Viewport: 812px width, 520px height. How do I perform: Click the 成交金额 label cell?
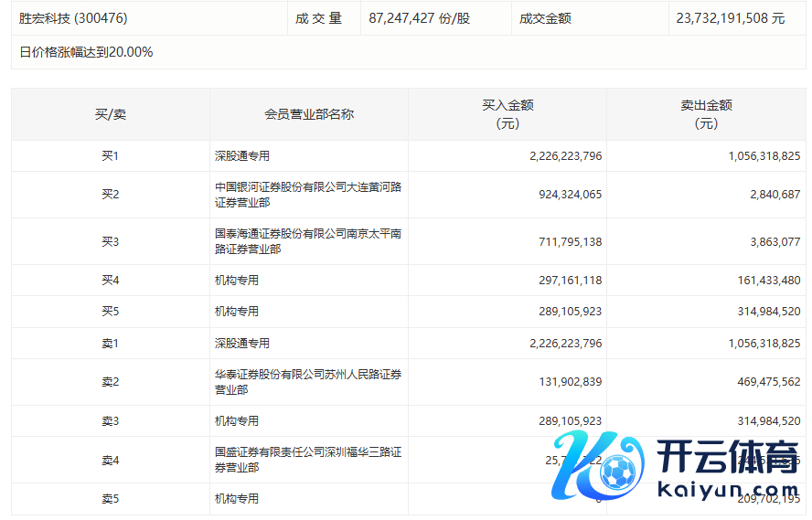545,18
